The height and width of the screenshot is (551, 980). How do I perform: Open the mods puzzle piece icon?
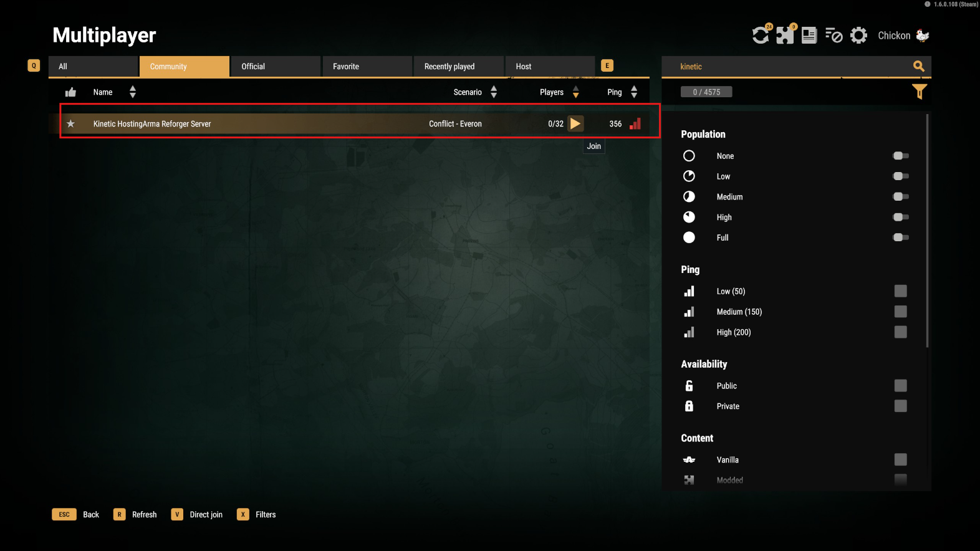(785, 36)
